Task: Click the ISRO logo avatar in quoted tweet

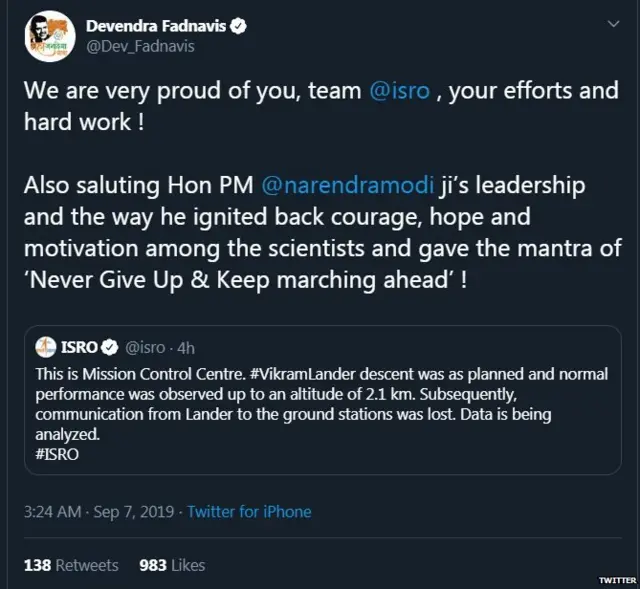Action: point(45,347)
